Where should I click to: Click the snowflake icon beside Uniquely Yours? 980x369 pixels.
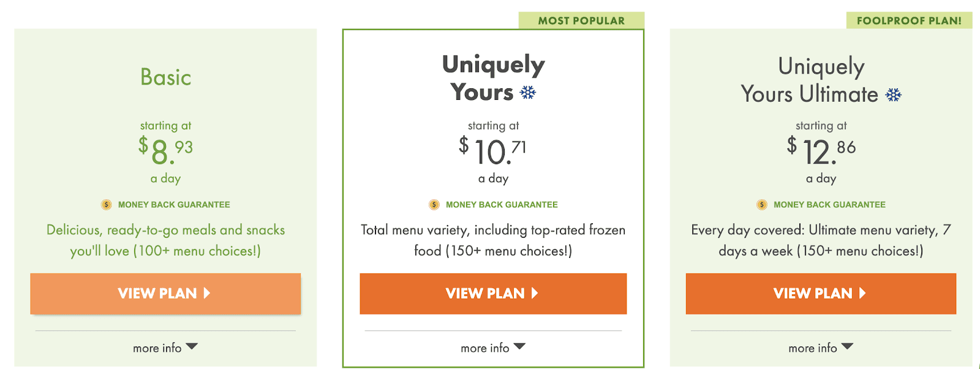coord(527,93)
